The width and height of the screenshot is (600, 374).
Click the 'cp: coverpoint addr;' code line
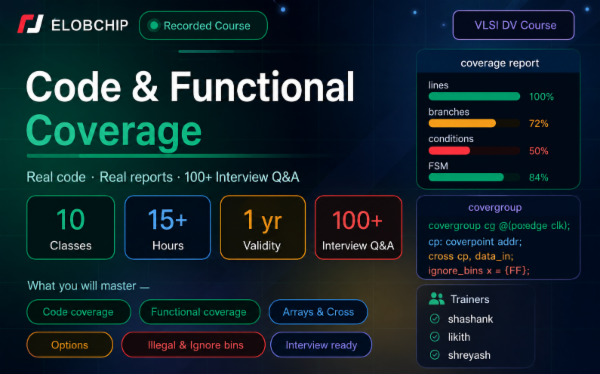(x=475, y=242)
